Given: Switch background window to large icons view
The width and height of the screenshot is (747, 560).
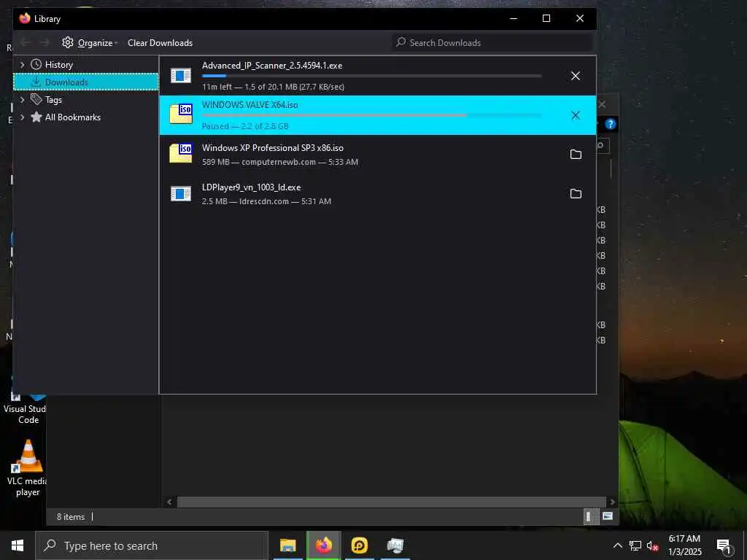Looking at the screenshot, I should point(608,516).
